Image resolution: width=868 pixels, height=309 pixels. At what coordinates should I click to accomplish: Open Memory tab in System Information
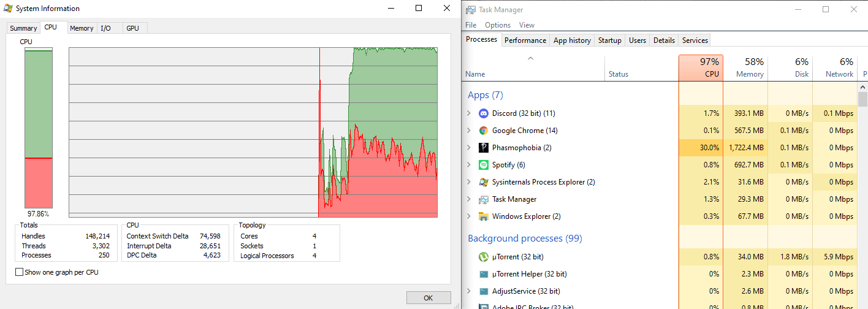click(x=82, y=28)
